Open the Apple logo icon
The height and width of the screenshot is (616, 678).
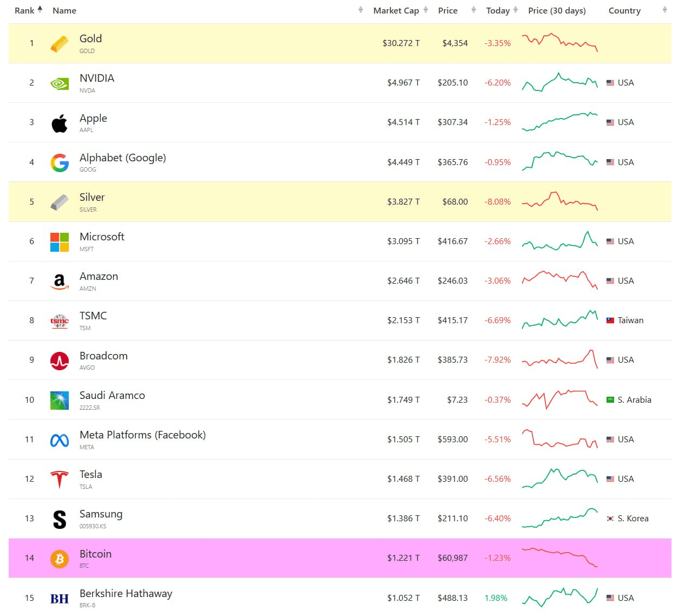[60, 123]
